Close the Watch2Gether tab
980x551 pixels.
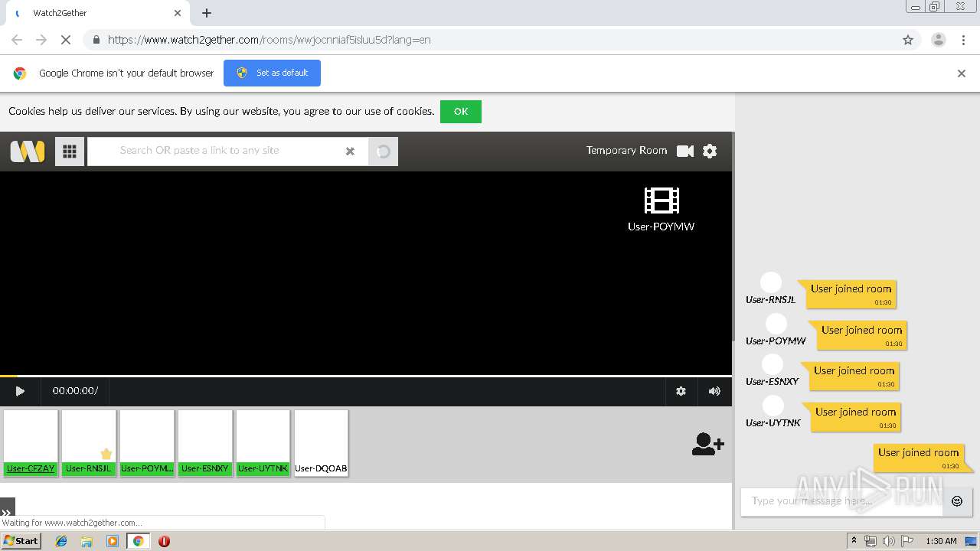(178, 13)
